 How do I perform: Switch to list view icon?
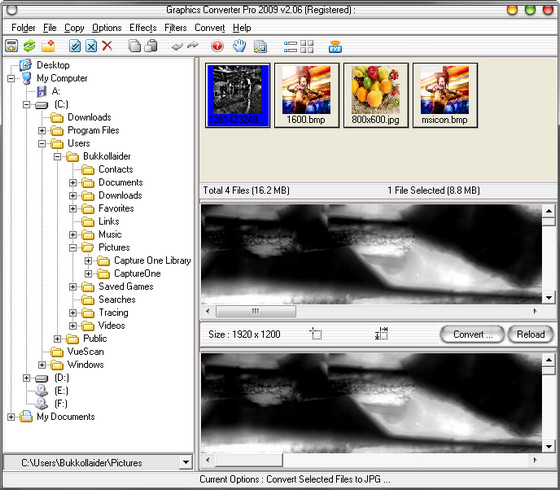point(290,46)
